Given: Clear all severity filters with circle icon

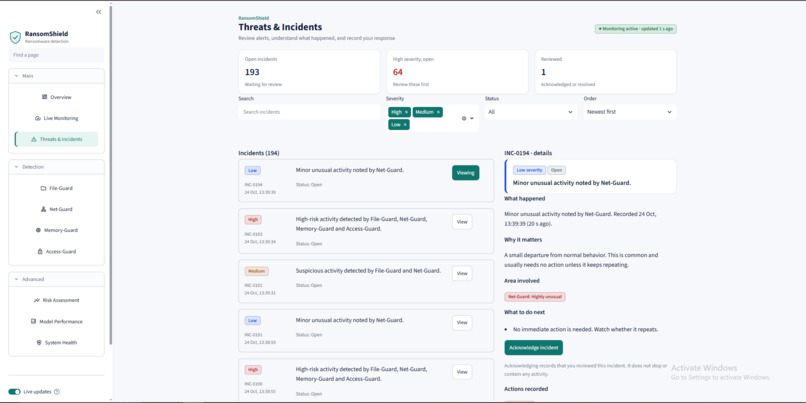Looking at the screenshot, I should 464,118.
